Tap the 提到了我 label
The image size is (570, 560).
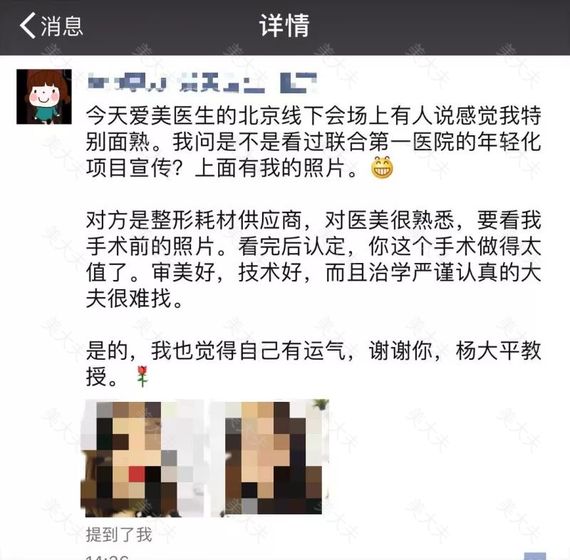[119, 535]
